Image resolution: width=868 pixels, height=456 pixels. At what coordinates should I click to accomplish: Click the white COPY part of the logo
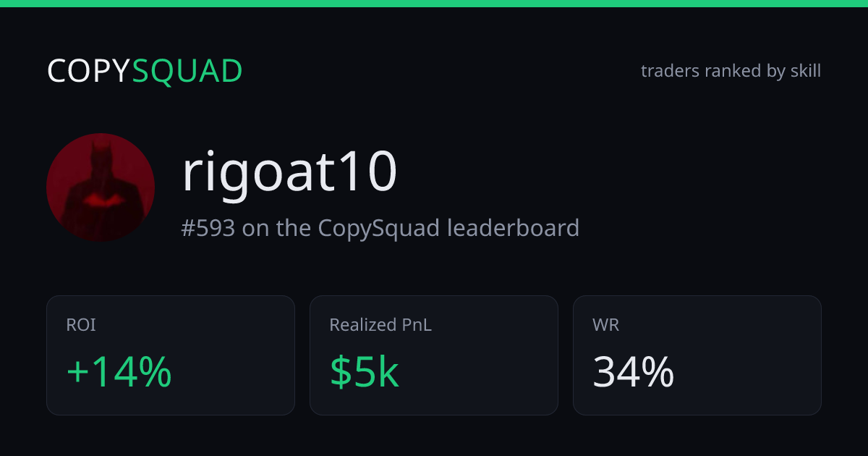pyautogui.click(x=89, y=72)
